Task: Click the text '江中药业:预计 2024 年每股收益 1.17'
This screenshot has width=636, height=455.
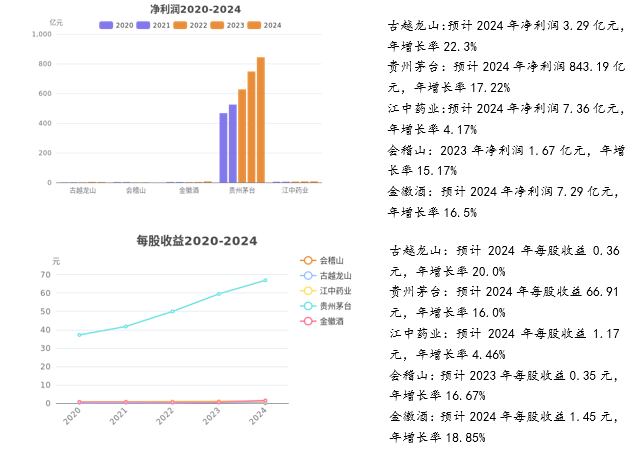Action: click(505, 334)
